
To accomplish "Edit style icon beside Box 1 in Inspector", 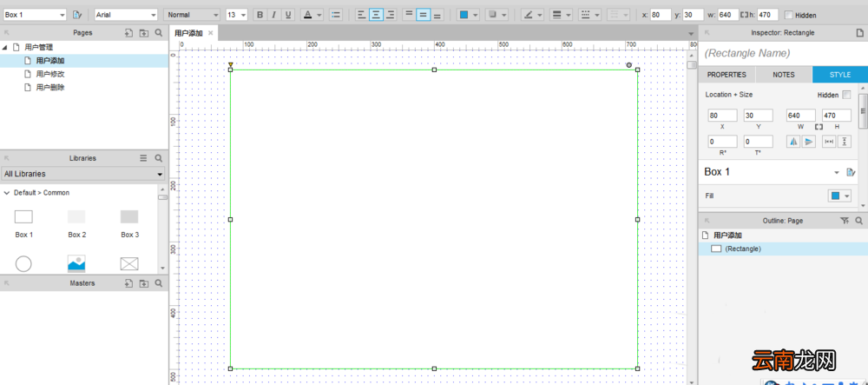I will [851, 172].
